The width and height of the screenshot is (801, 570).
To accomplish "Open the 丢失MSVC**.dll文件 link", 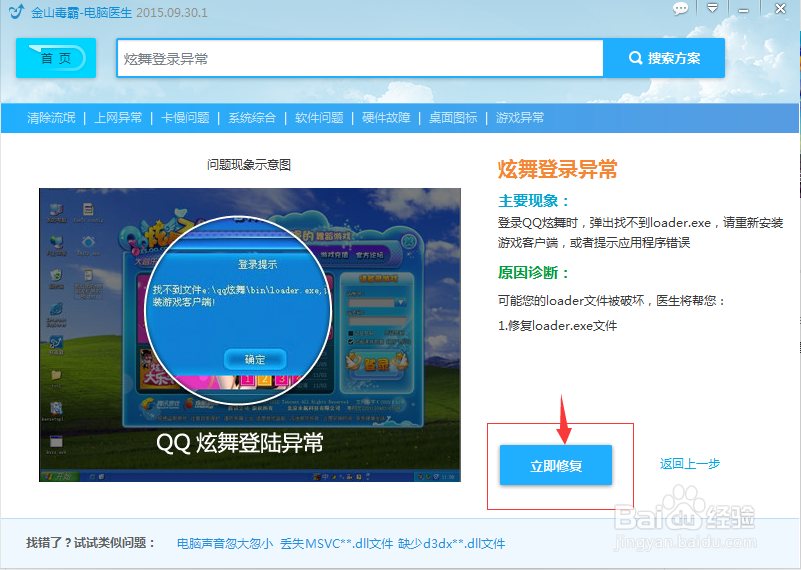I will pos(337,543).
